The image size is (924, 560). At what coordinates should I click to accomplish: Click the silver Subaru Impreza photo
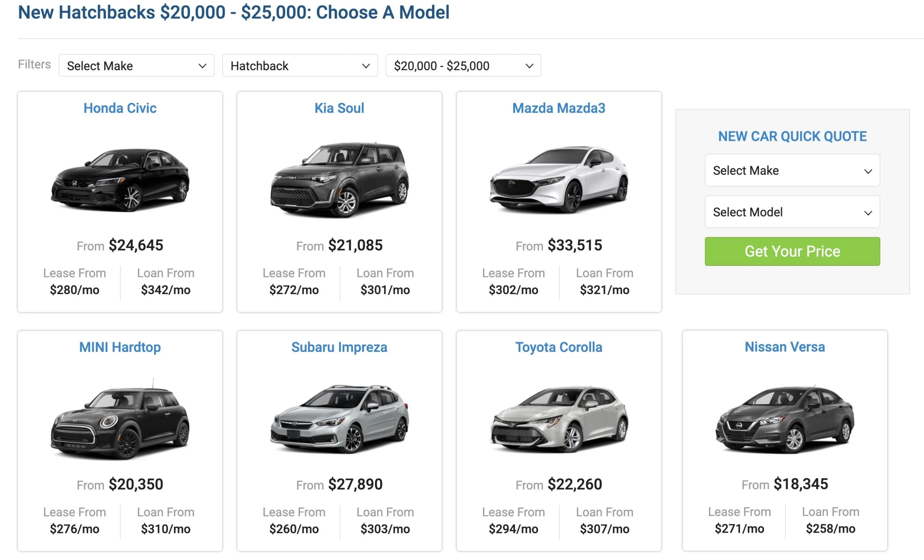click(x=339, y=419)
